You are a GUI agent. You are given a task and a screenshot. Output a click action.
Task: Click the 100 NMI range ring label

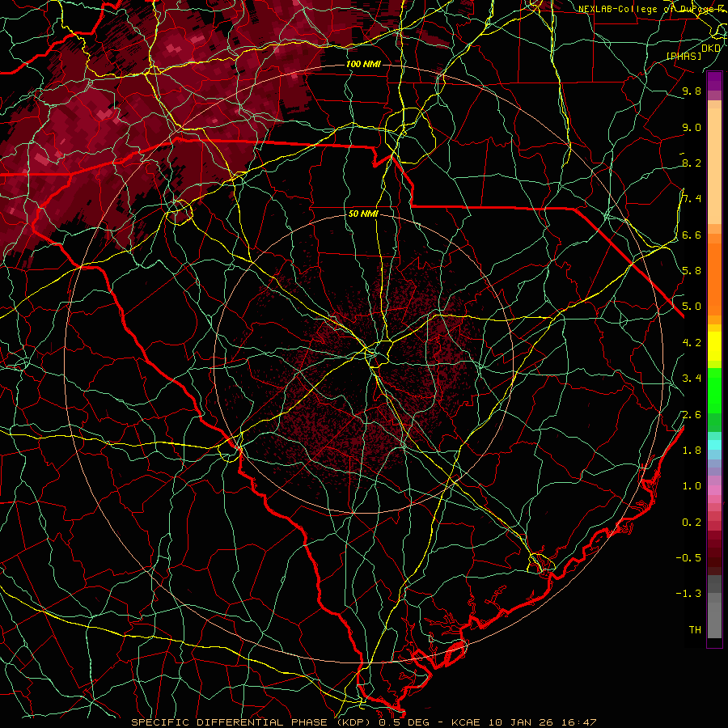[363, 64]
